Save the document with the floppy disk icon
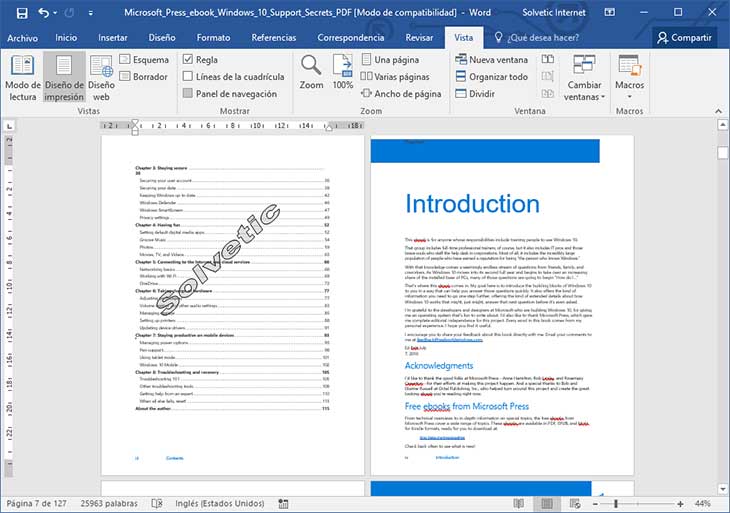 pos(22,13)
